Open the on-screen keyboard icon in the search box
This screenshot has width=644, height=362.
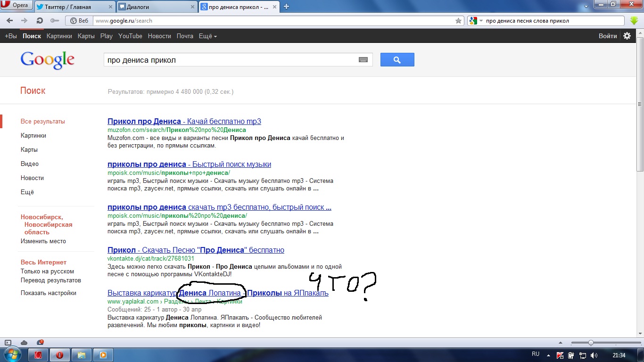click(363, 60)
